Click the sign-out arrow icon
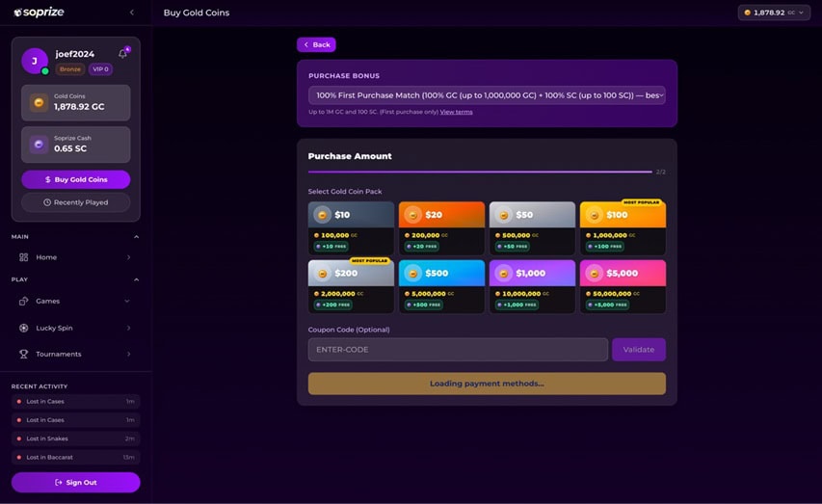Viewport: 822px width, 504px height. [59, 483]
